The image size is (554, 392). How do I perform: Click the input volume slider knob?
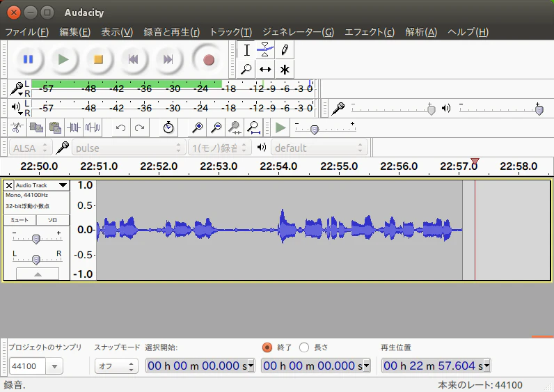(x=431, y=110)
